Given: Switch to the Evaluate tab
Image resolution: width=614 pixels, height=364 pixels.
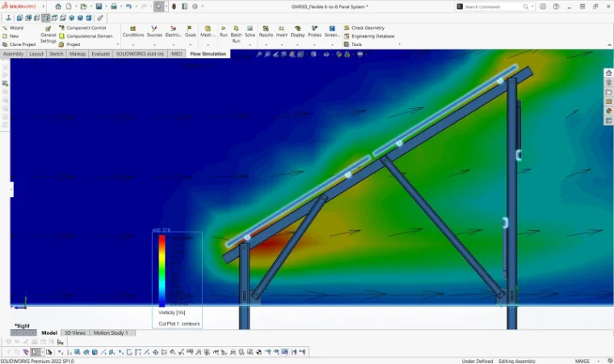Looking at the screenshot, I should point(101,54).
